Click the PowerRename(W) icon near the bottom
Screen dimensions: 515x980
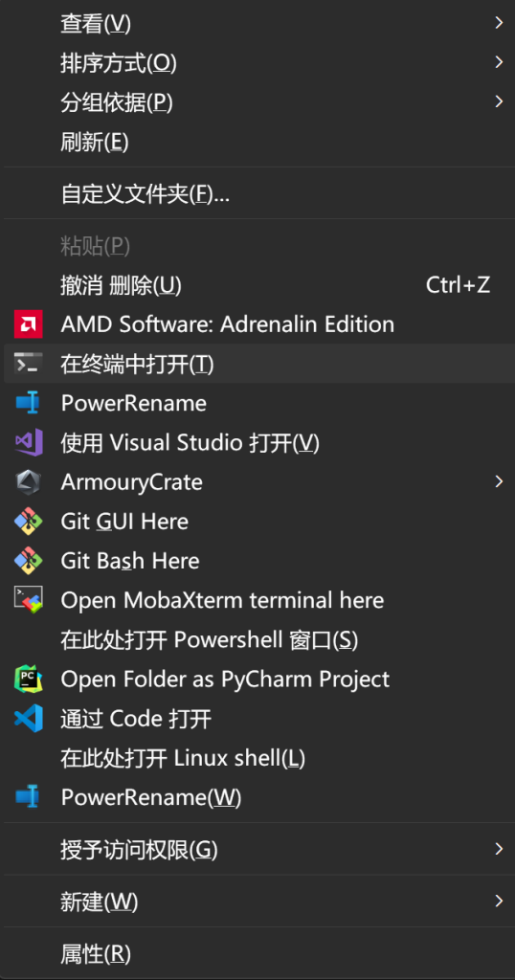(x=28, y=797)
